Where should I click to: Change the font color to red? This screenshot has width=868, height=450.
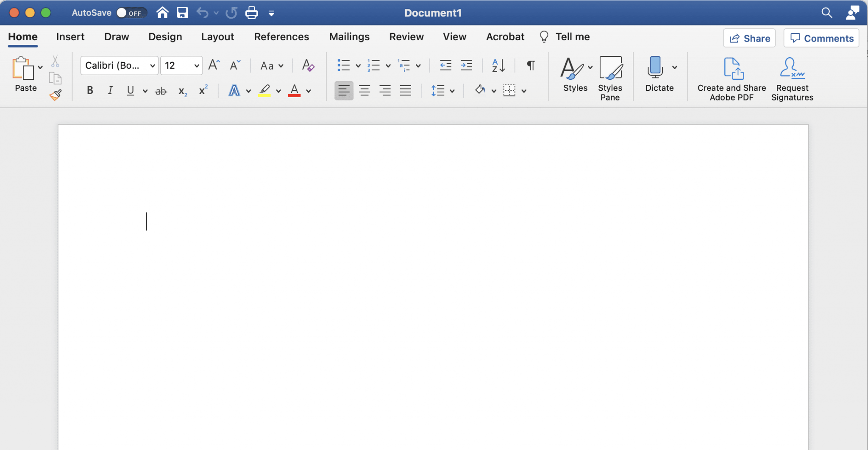(295, 90)
